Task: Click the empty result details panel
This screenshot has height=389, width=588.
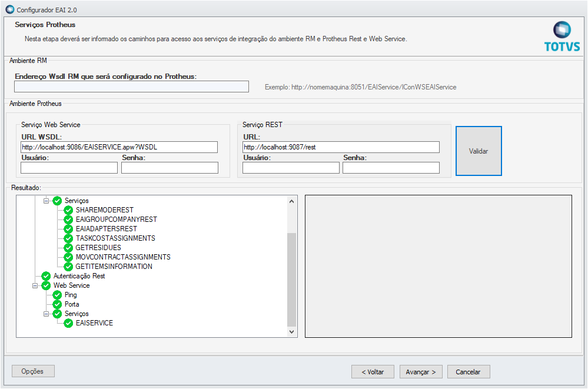Action: tap(438, 267)
